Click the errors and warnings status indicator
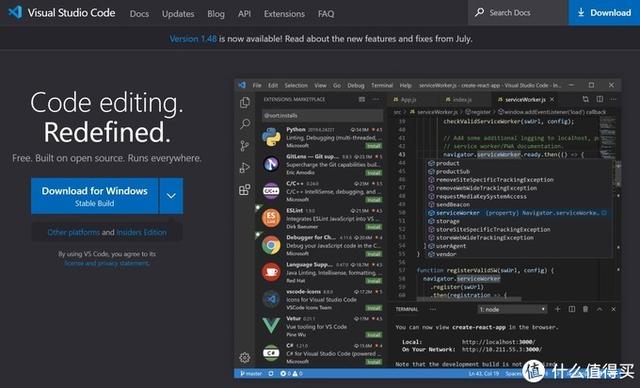 click(291, 373)
